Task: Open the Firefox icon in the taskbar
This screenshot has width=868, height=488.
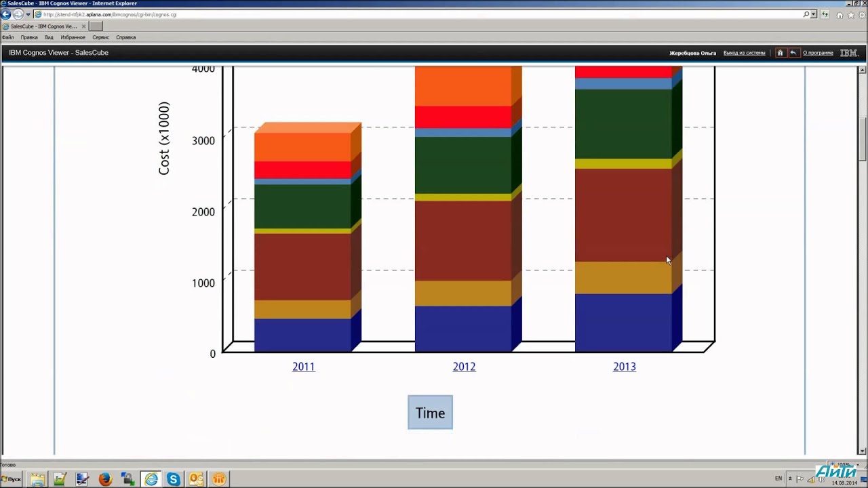Action: click(x=105, y=479)
